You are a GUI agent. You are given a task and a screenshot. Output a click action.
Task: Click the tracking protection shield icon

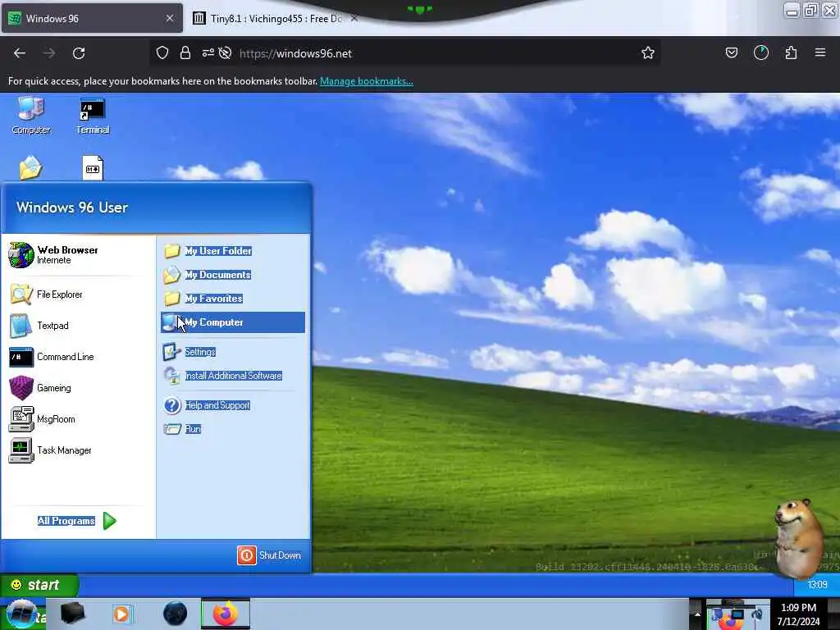point(162,52)
